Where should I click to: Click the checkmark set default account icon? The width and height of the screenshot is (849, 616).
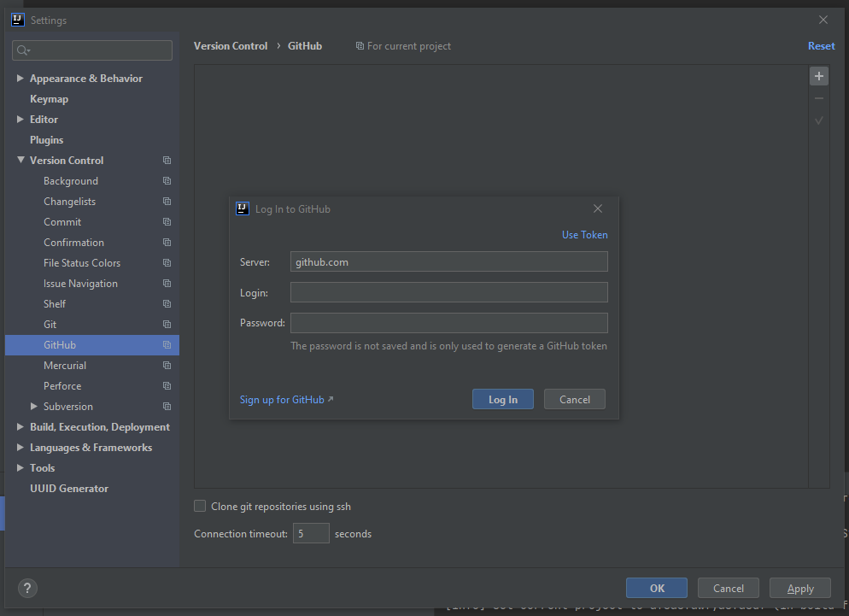coord(818,120)
